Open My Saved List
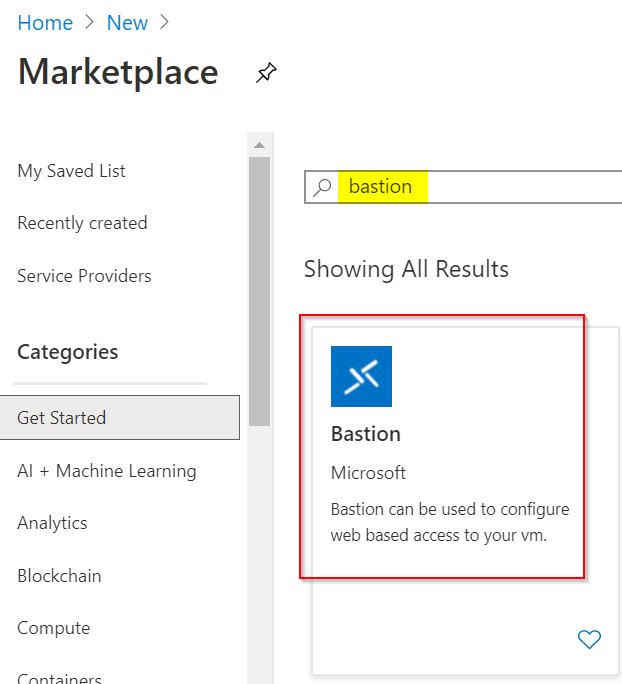The width and height of the screenshot is (622, 684). click(x=72, y=171)
